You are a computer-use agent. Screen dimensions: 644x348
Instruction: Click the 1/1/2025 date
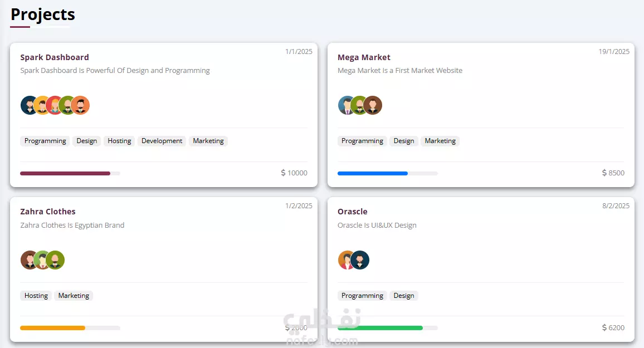(x=299, y=51)
